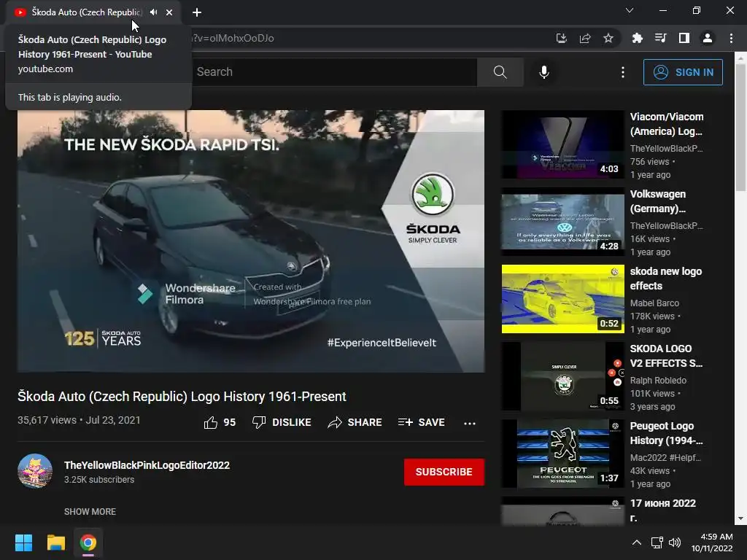The image size is (747, 560).
Task: Open the Viacom logo video thumbnail
Action: point(562,145)
